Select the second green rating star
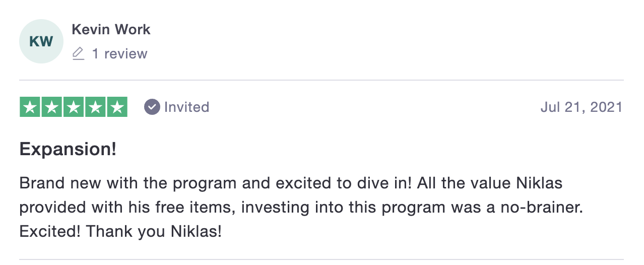The image size is (644, 265). pyautogui.click(x=51, y=107)
